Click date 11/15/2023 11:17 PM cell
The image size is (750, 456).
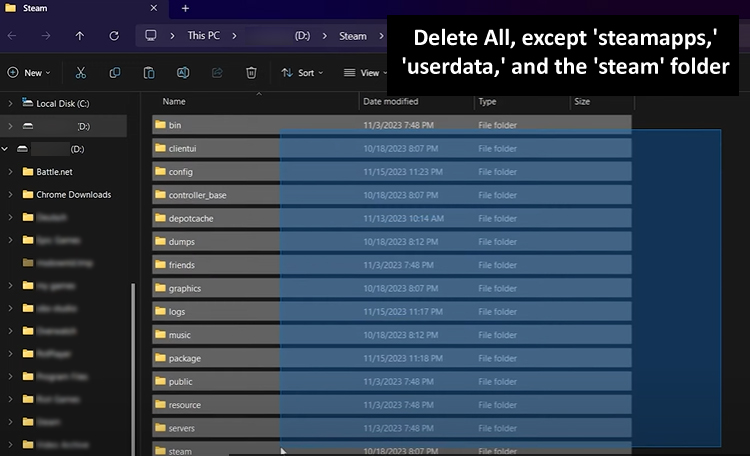pyautogui.click(x=403, y=311)
